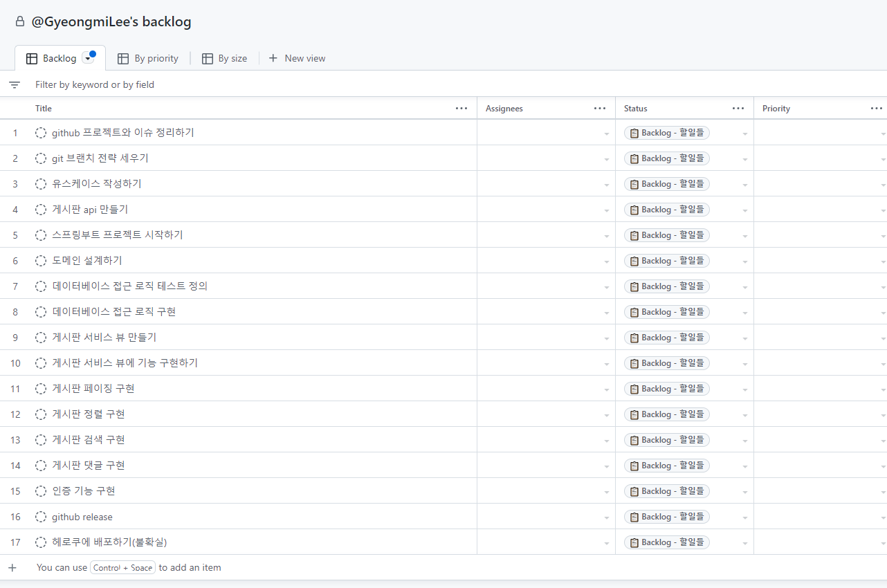Screen dimensions: 887x588
Task: Open the Assignees dropdown for "게시판 api 만들기"
Action: (x=607, y=210)
